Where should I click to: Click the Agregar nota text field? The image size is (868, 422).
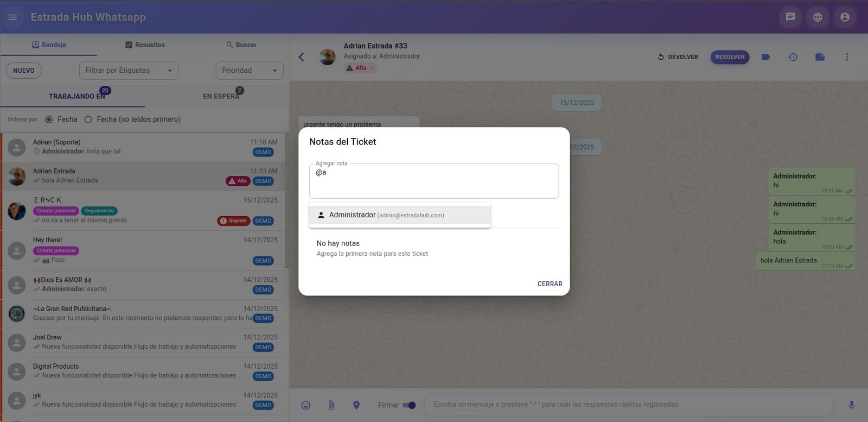(434, 181)
